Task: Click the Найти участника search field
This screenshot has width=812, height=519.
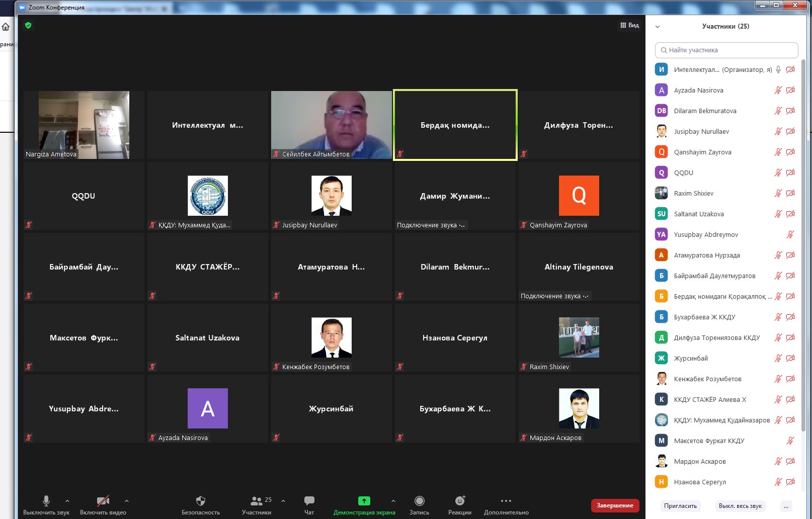Action: (x=726, y=50)
